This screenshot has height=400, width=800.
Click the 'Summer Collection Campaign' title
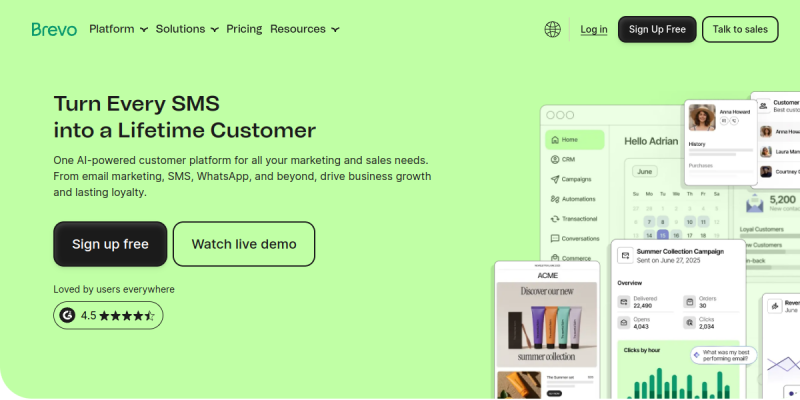(x=680, y=252)
